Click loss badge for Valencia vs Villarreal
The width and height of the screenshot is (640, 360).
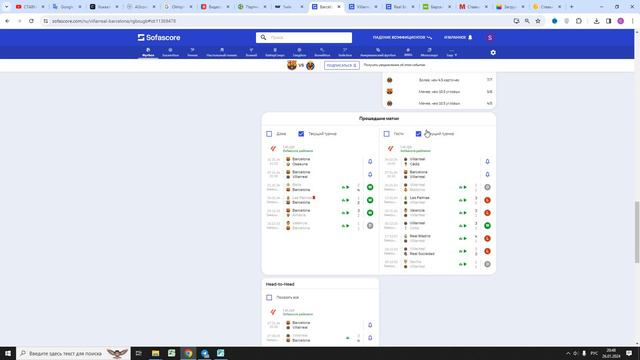(487, 213)
